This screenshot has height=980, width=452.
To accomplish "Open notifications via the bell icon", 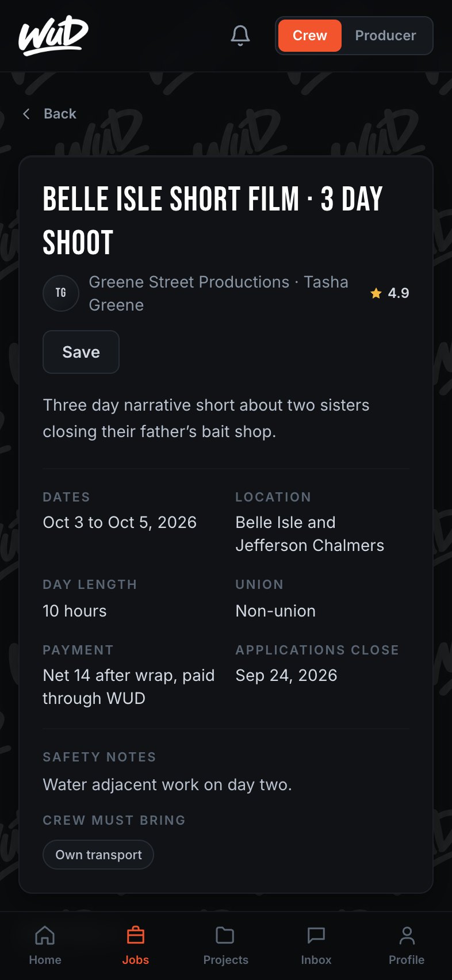I will click(240, 36).
